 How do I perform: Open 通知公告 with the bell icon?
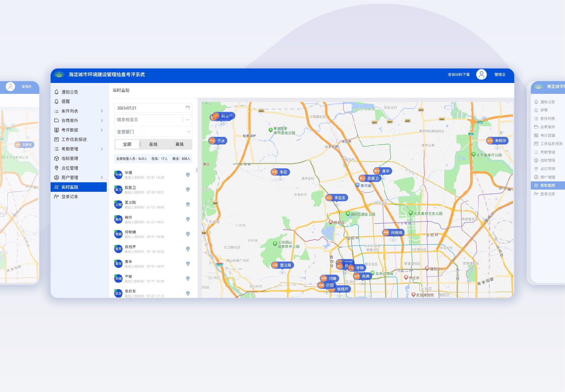pyautogui.click(x=69, y=92)
